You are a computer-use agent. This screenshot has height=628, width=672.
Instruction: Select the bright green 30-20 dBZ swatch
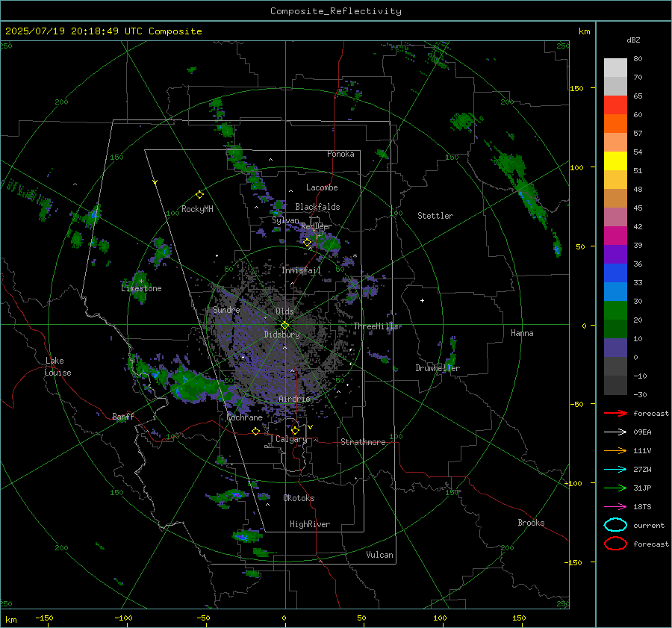point(615,311)
